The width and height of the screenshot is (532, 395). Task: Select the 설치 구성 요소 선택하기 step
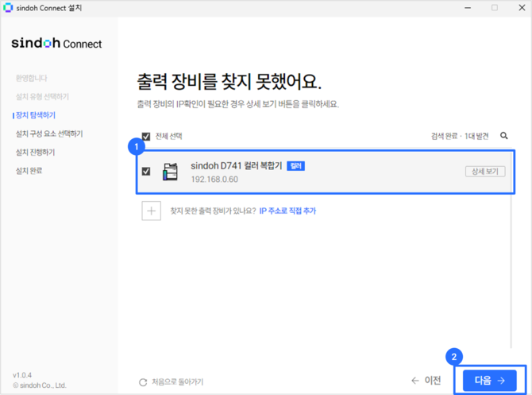click(49, 134)
